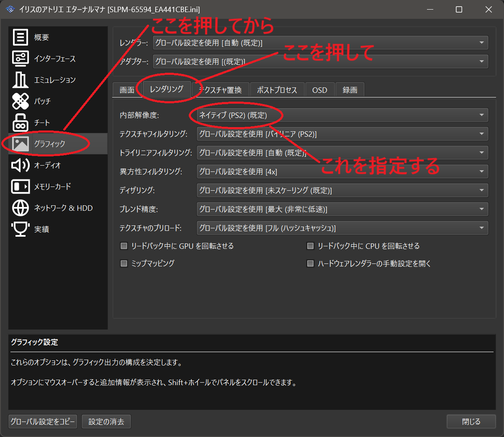This screenshot has width=504, height=437.
Task: Expand the 内部解像度 dropdown
Action: tap(342, 115)
